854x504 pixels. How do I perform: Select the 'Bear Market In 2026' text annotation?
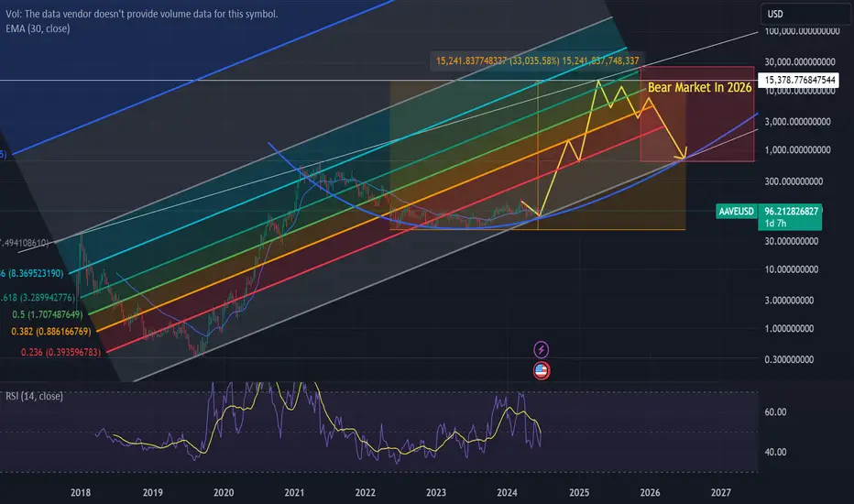(699, 87)
